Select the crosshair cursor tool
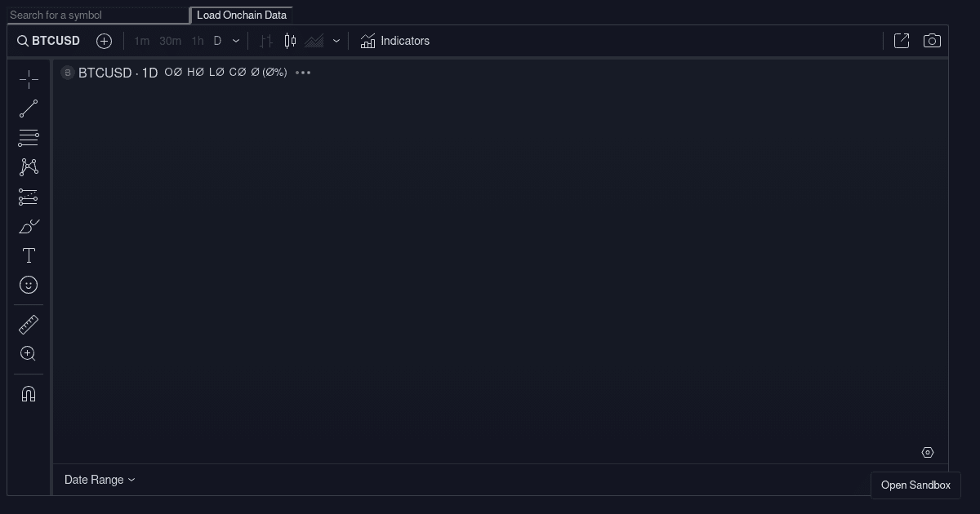 29,78
